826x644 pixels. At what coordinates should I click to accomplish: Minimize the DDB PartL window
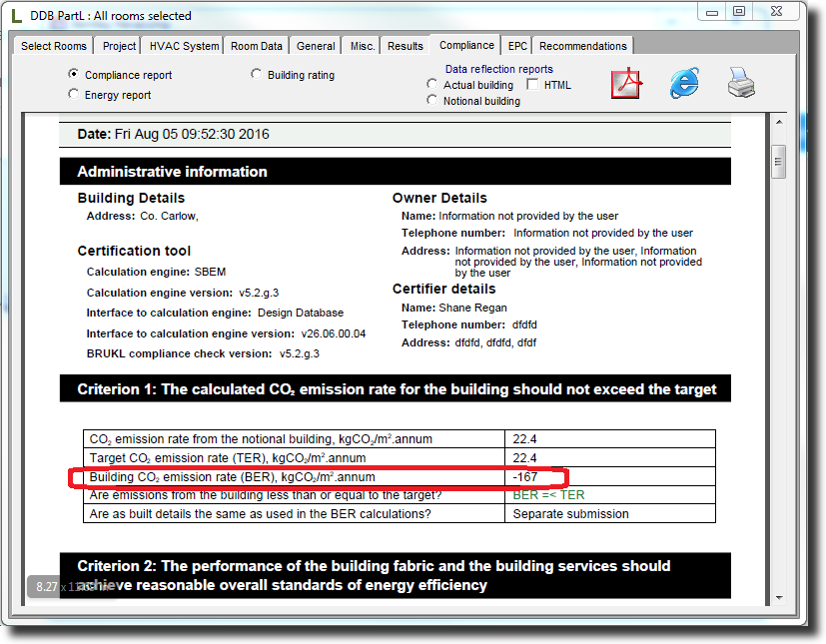712,12
